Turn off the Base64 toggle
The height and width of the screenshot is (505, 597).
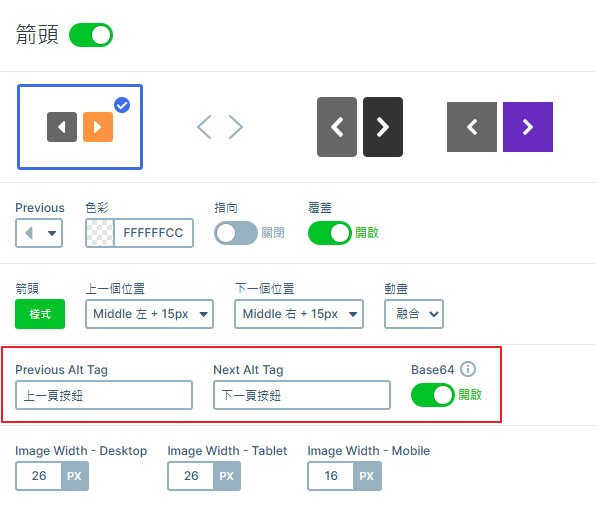[433, 395]
